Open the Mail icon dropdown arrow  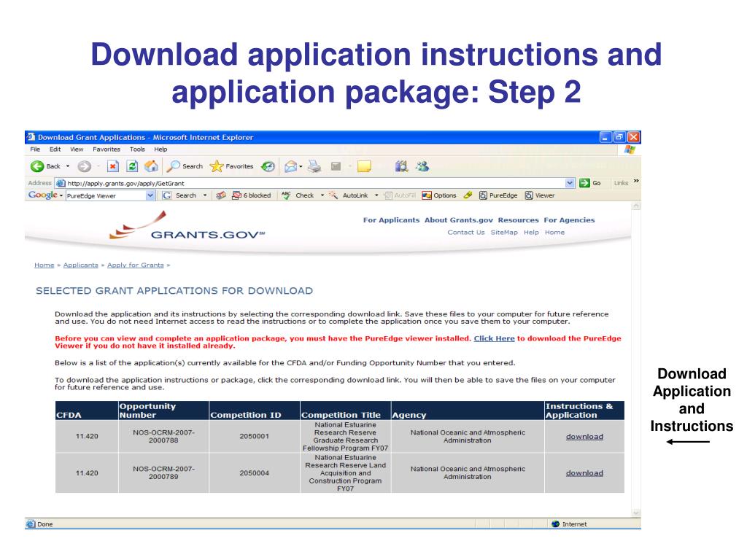[301, 167]
